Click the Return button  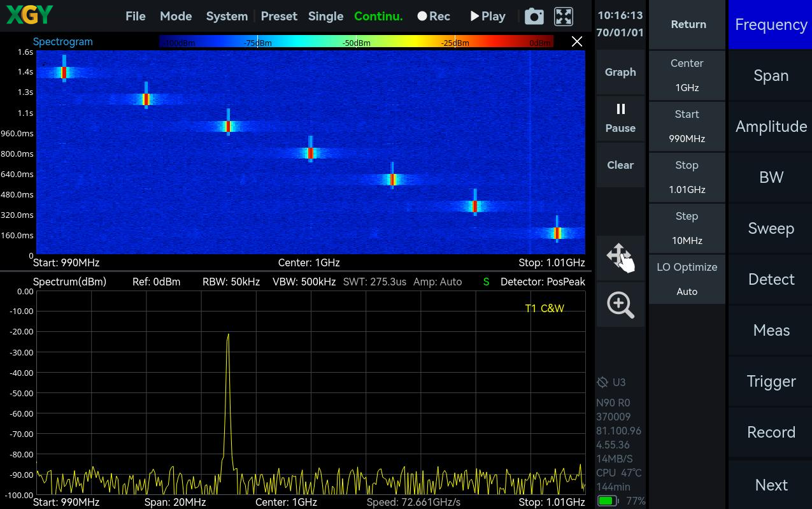[x=687, y=24]
